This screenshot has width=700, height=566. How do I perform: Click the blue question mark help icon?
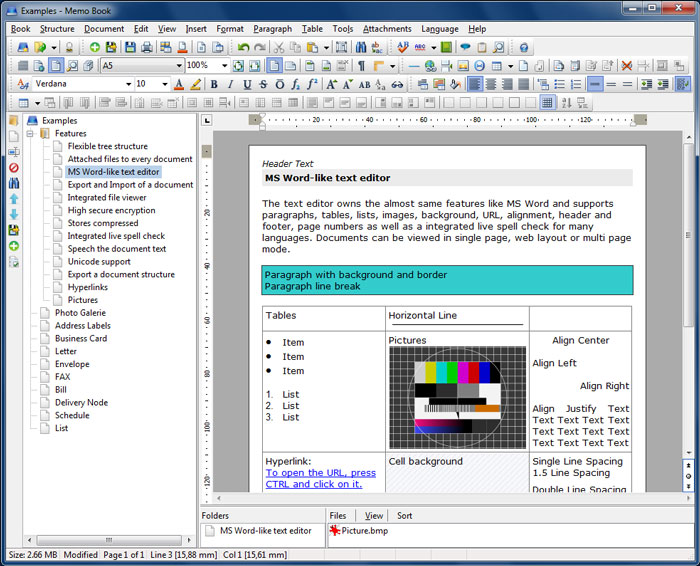[524, 47]
